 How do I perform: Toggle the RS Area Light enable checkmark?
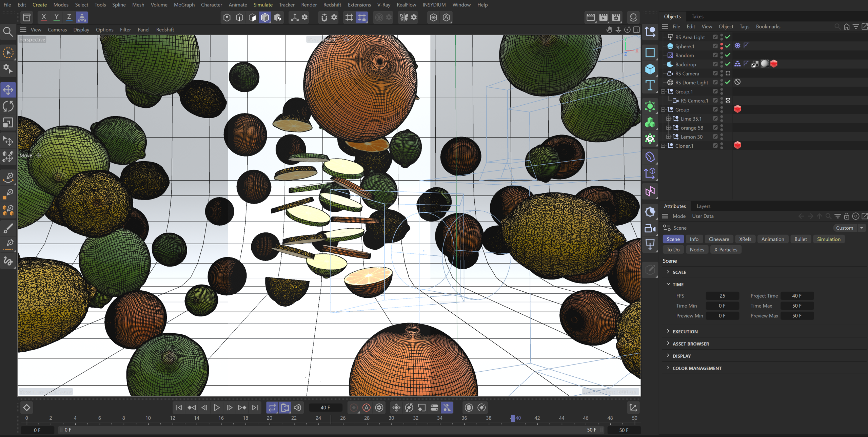[728, 37]
